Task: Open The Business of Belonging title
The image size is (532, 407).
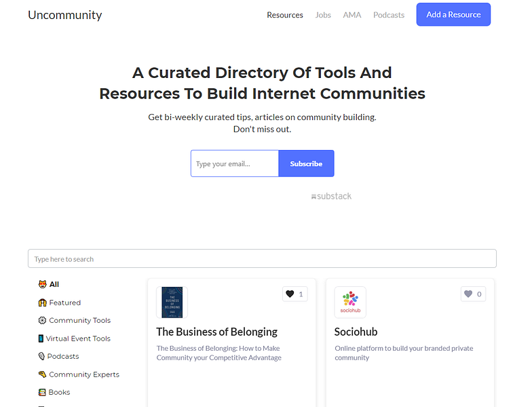Action: pyautogui.click(x=217, y=332)
